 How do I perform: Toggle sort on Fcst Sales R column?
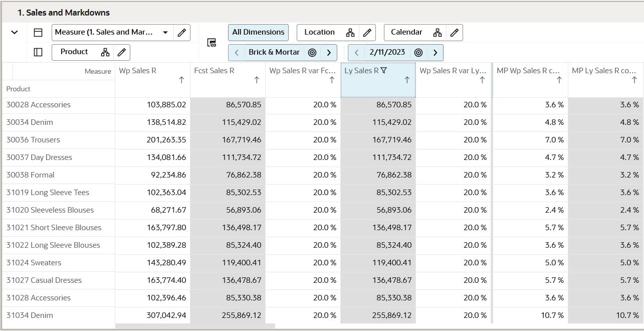(257, 79)
